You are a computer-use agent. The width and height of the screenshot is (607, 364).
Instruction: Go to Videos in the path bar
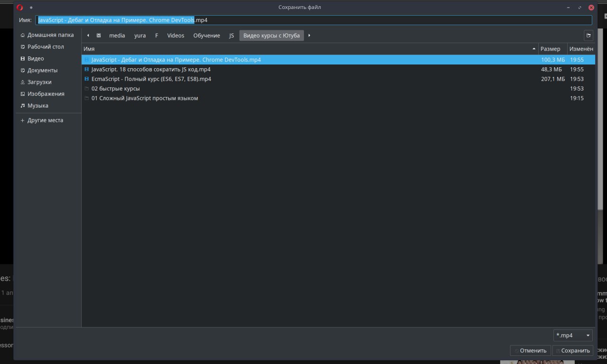click(175, 36)
